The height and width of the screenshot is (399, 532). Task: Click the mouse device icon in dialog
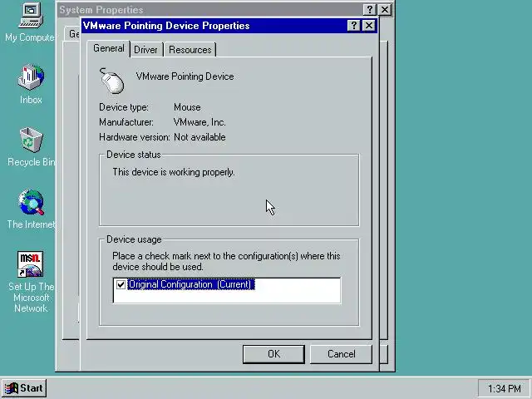(x=111, y=81)
